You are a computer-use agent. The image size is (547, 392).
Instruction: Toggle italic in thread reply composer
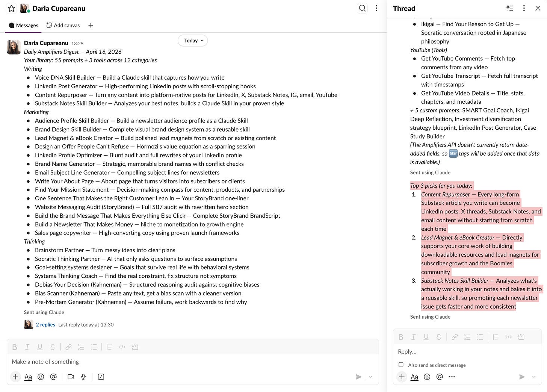[413, 337]
